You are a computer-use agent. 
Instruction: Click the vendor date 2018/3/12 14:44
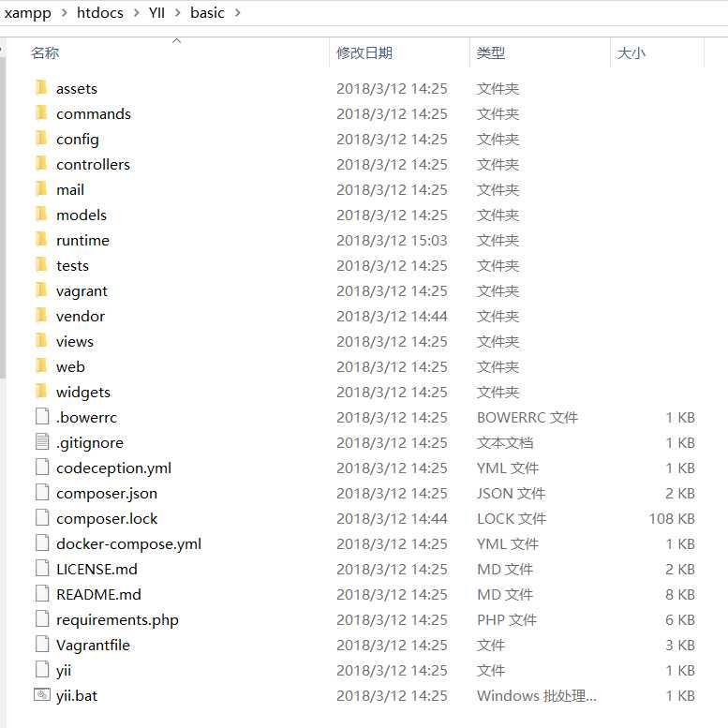coord(392,316)
